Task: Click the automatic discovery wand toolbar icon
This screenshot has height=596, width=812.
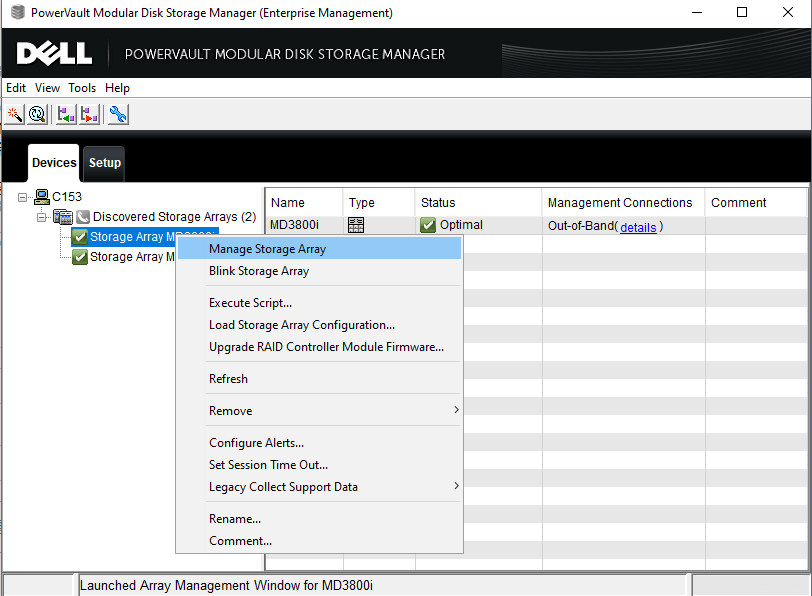Action: click(x=14, y=114)
